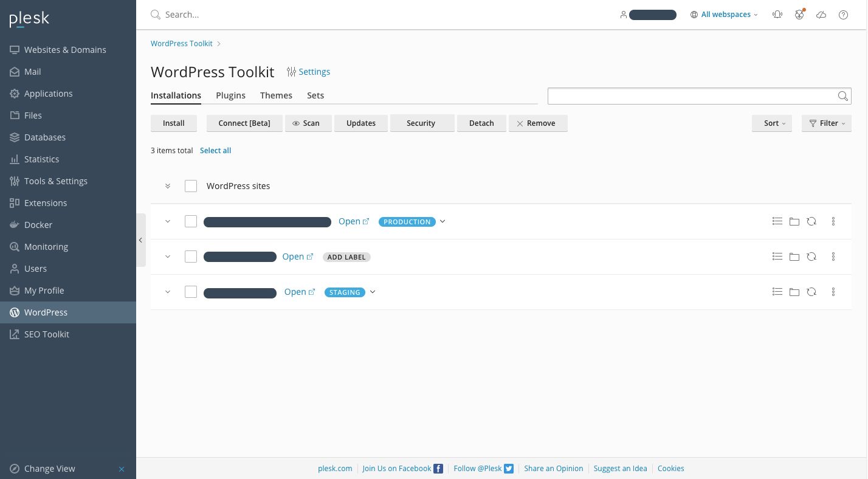
Task: Open the notifications bell icon
Action: [x=777, y=15]
